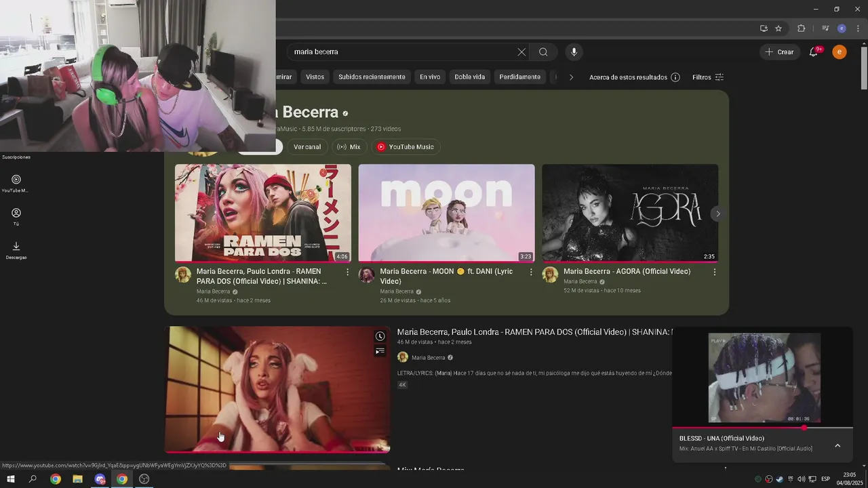Add result video to queue icon
868x488 pixels.
[x=380, y=351]
